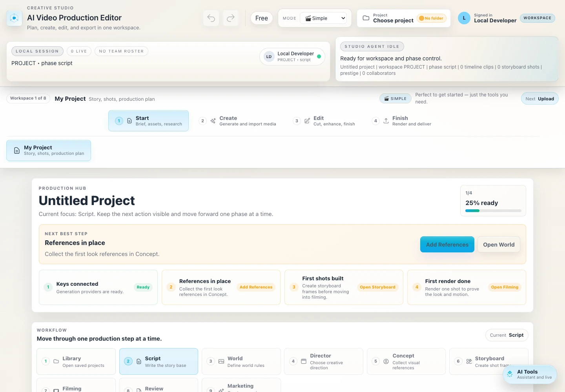Click the AI Video Production Editor logo
565x392 pixels.
click(x=15, y=18)
